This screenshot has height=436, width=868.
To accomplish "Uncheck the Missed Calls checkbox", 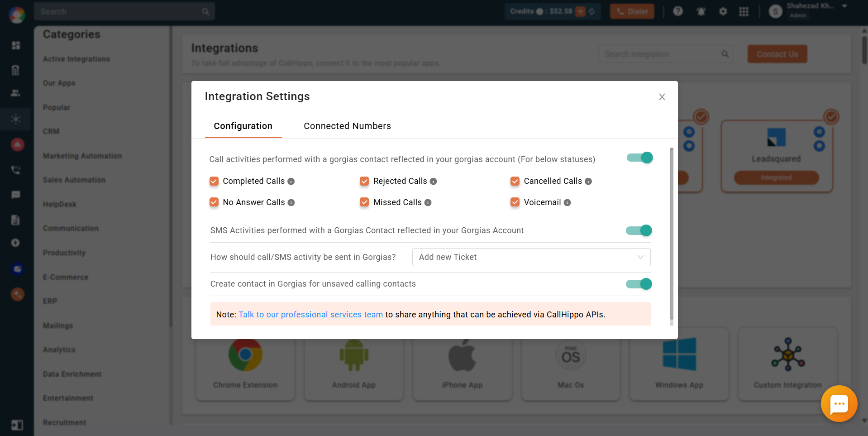I will pos(364,202).
